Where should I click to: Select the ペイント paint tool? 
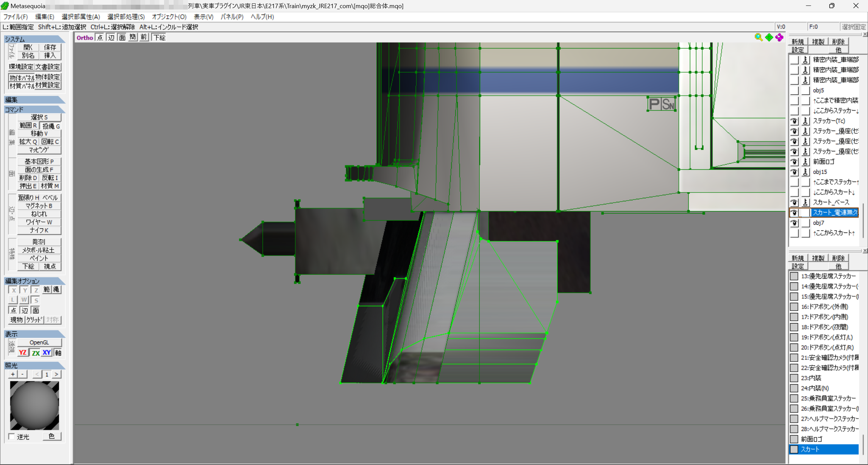[x=39, y=258]
